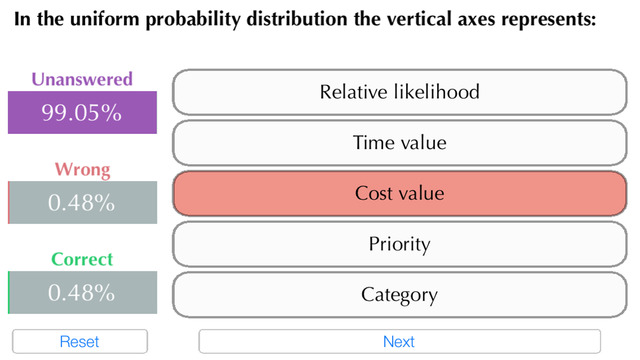Click the Reset button

(x=80, y=342)
